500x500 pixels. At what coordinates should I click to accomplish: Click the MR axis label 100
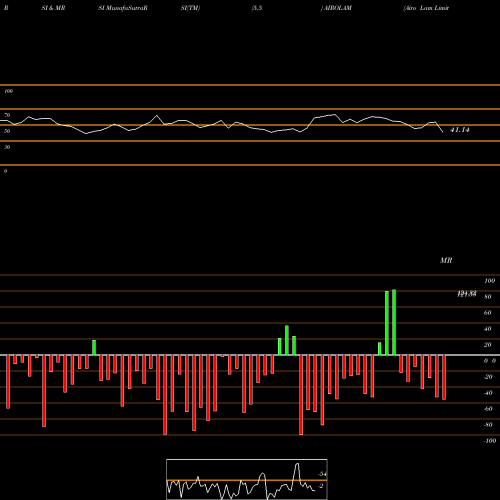click(489, 281)
